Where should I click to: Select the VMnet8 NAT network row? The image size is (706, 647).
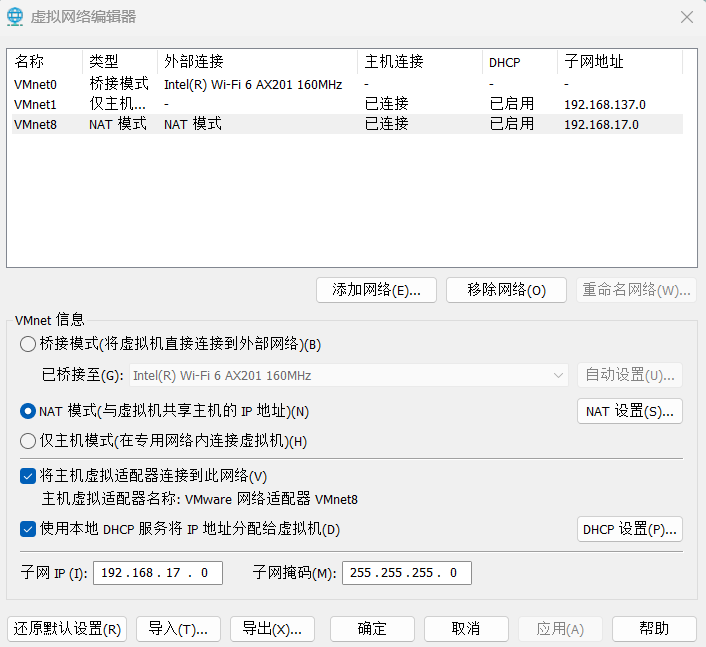[x=36, y=124]
